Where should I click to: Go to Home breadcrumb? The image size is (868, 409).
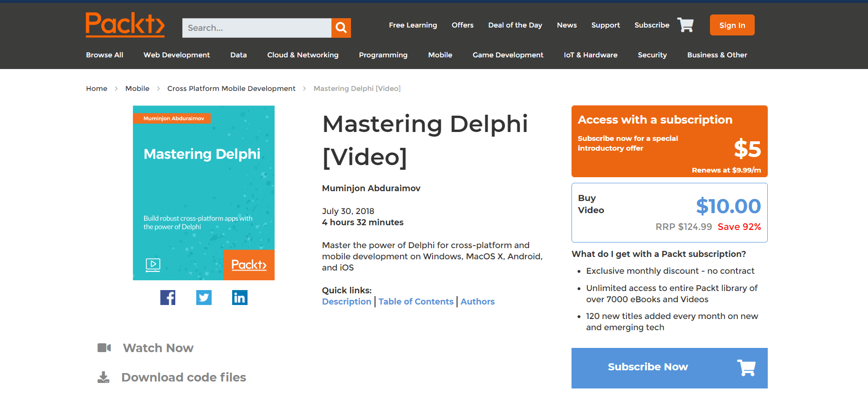[96, 89]
